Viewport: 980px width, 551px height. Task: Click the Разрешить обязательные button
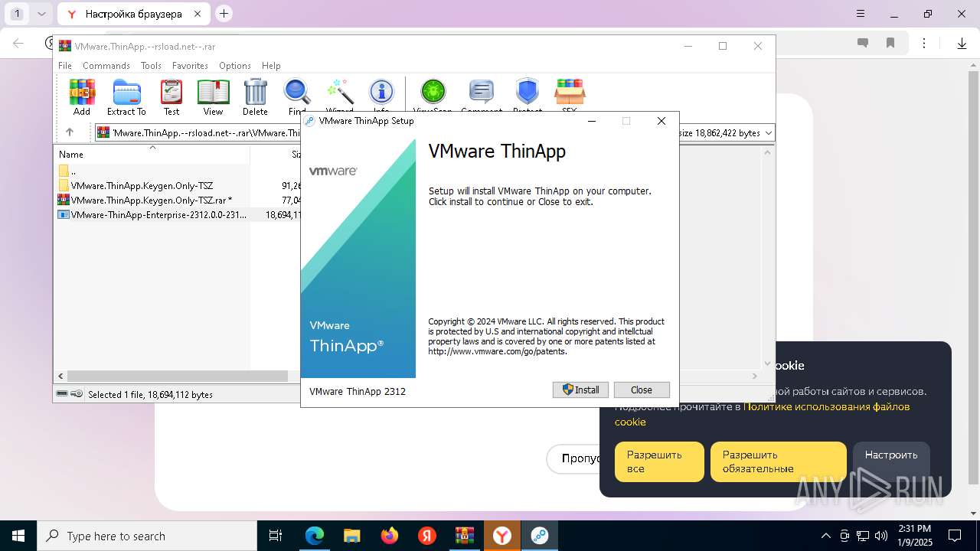click(x=779, y=461)
